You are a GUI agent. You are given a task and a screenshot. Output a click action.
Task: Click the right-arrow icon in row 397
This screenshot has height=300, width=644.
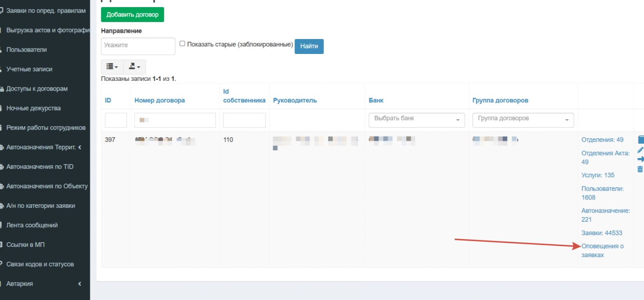640,159
